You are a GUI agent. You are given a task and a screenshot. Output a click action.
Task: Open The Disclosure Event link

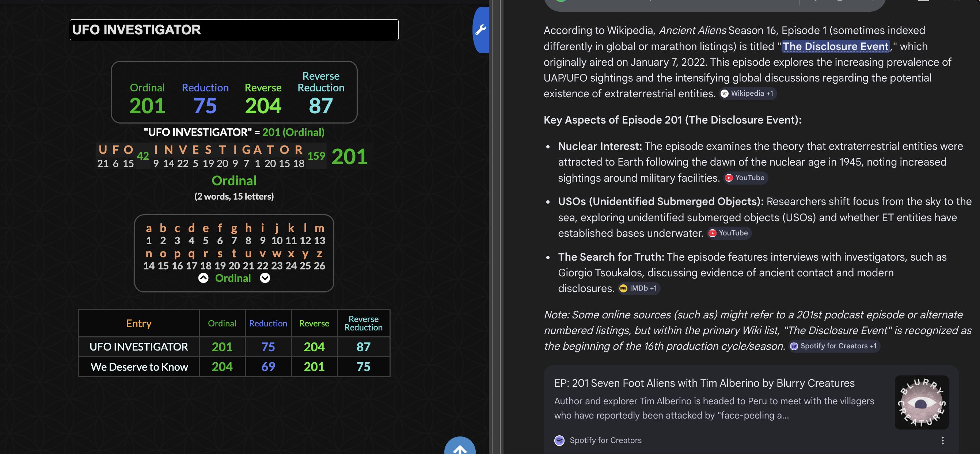click(x=835, y=46)
